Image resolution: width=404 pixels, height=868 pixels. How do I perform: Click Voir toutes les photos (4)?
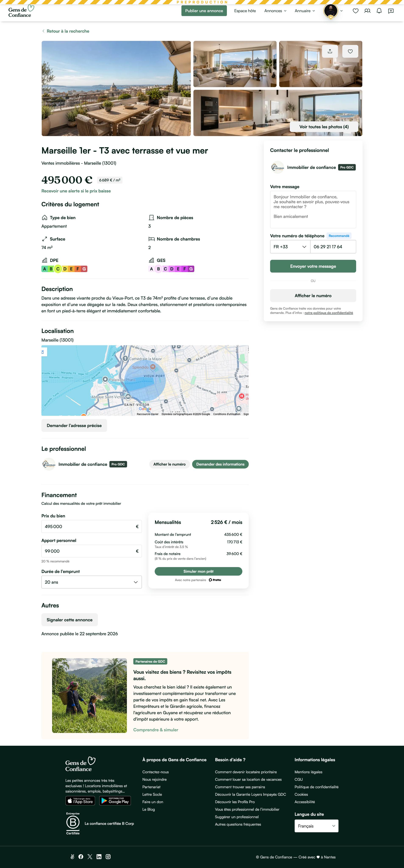coord(324,127)
